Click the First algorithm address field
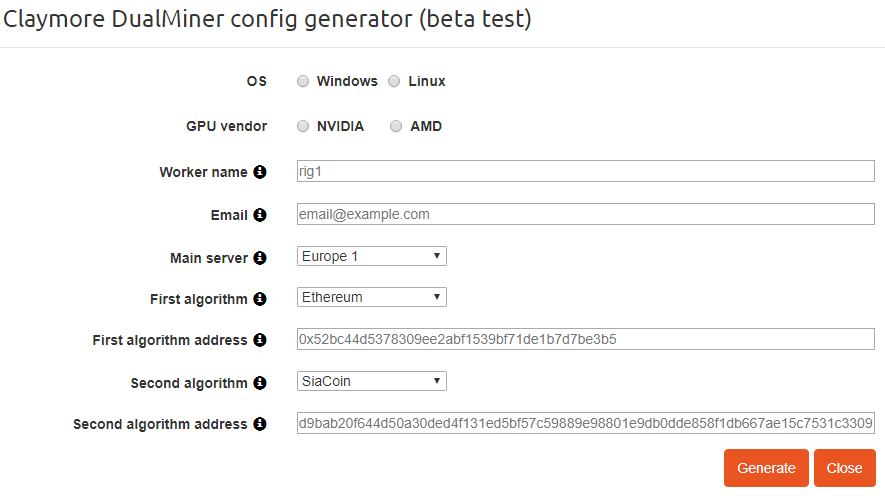The image size is (885, 498). pyautogui.click(x=586, y=339)
